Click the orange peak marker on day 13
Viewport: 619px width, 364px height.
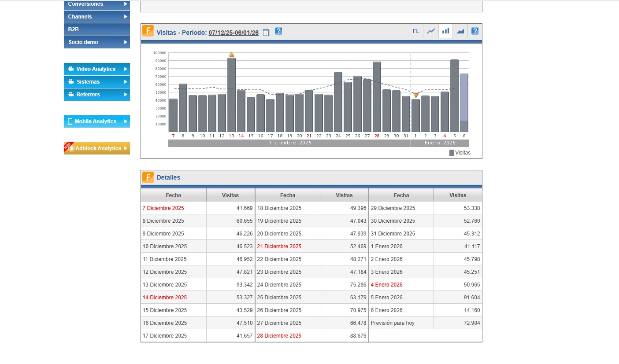pyautogui.click(x=231, y=55)
